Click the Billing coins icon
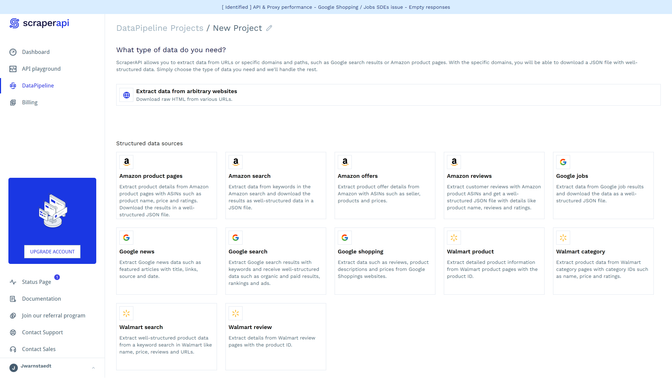 tap(13, 102)
